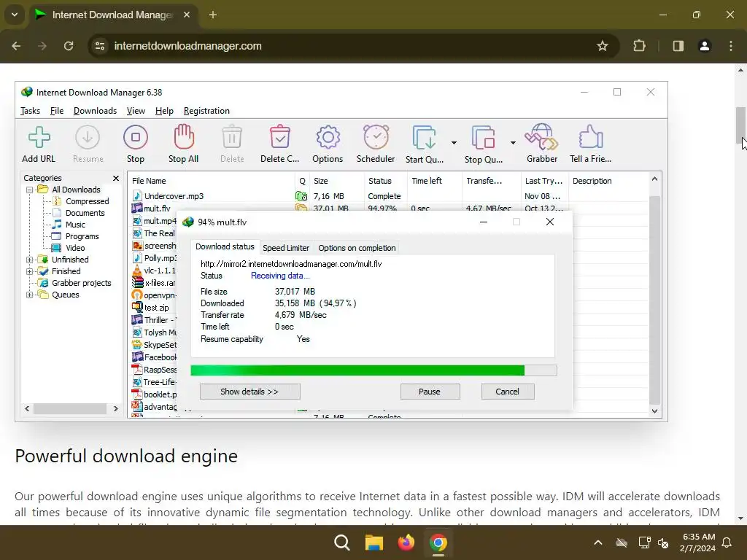
Task: Bookmark this page with star icon
Action: click(603, 46)
